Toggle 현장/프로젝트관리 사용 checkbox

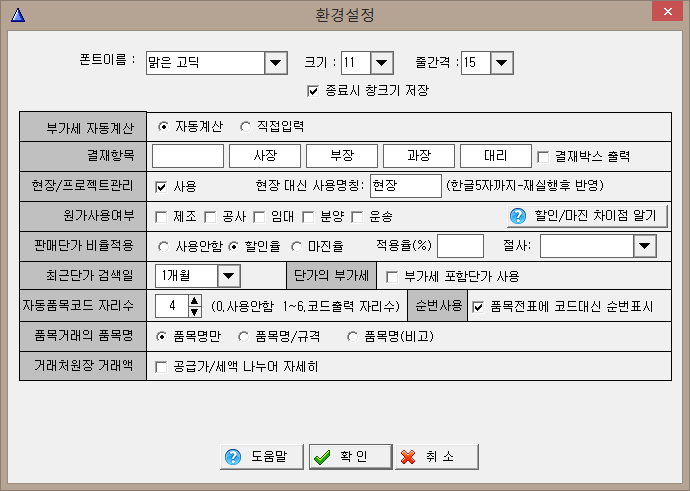click(x=161, y=187)
